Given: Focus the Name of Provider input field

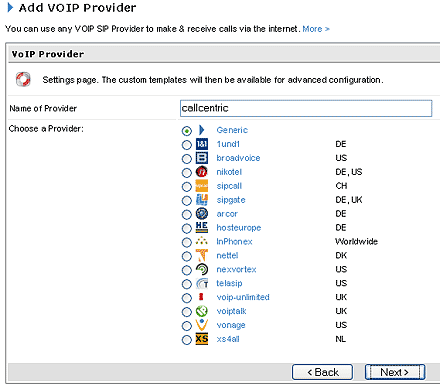Looking at the screenshot, I should (x=306, y=108).
